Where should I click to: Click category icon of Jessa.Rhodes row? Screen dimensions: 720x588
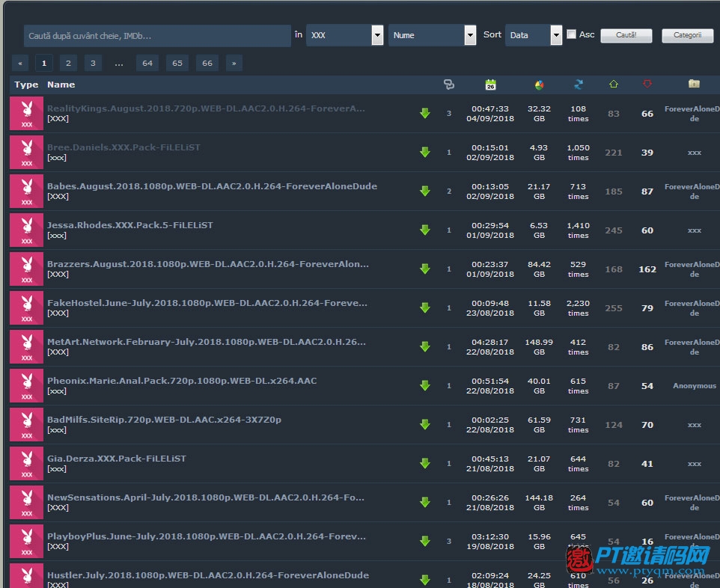pyautogui.click(x=27, y=230)
